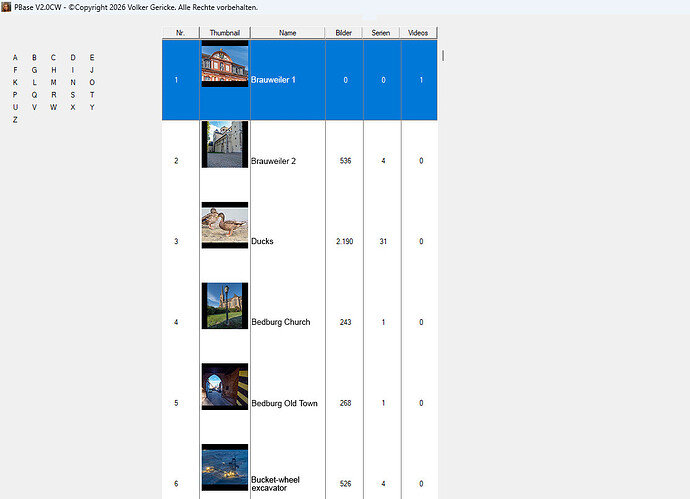
Task: Open the Bedburg Church thumbnail
Action: click(225, 306)
